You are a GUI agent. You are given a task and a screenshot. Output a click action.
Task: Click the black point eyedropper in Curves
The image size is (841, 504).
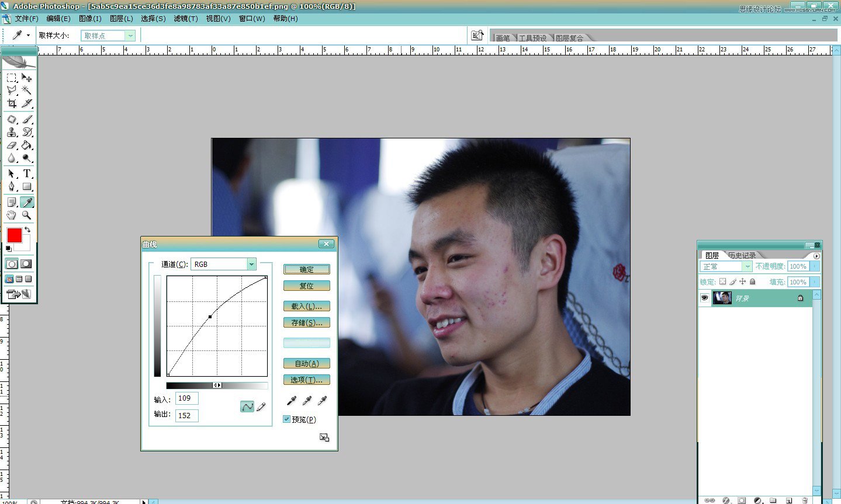coord(292,401)
